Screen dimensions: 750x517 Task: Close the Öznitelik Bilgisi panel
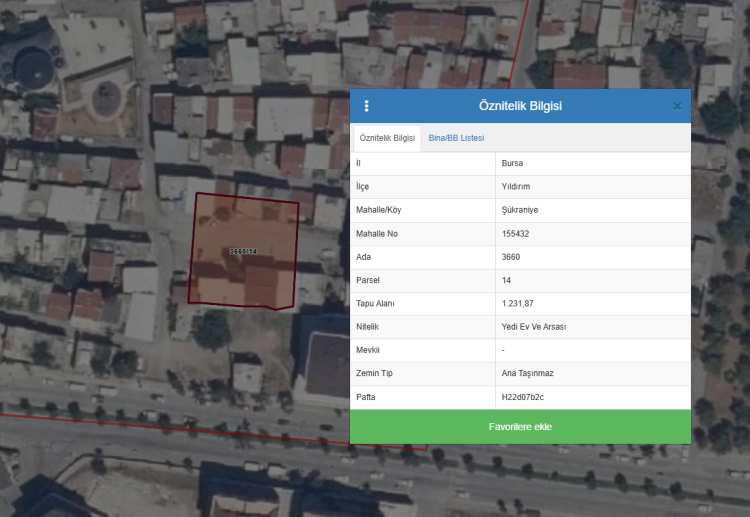tap(677, 106)
